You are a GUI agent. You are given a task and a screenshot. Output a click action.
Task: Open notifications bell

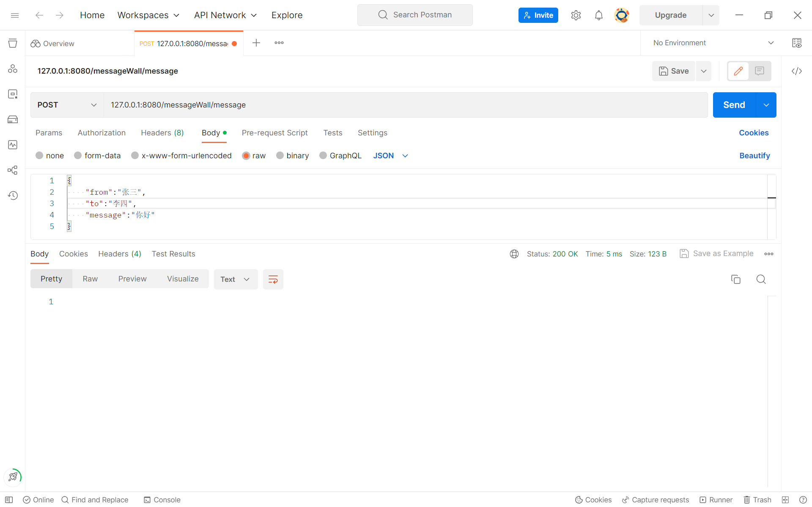point(599,15)
